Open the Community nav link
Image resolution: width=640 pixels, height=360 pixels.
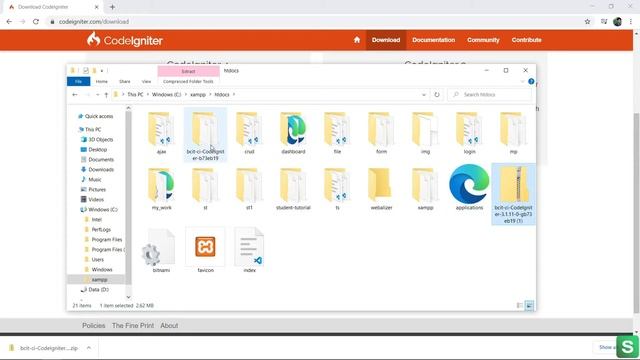point(483,40)
